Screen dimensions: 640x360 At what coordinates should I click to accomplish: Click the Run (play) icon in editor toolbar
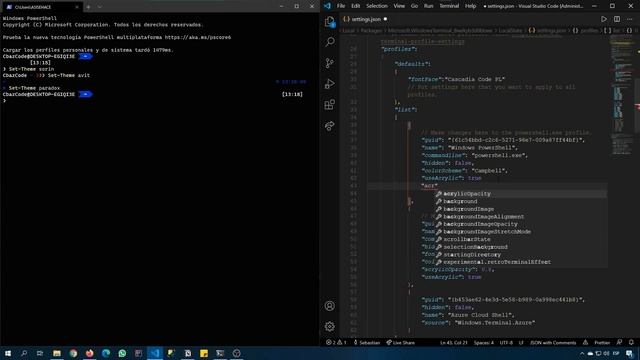tap(604, 19)
